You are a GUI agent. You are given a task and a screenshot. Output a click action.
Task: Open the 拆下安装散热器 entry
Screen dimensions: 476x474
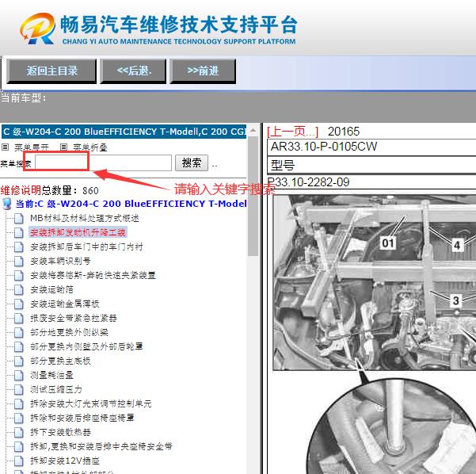60,432
